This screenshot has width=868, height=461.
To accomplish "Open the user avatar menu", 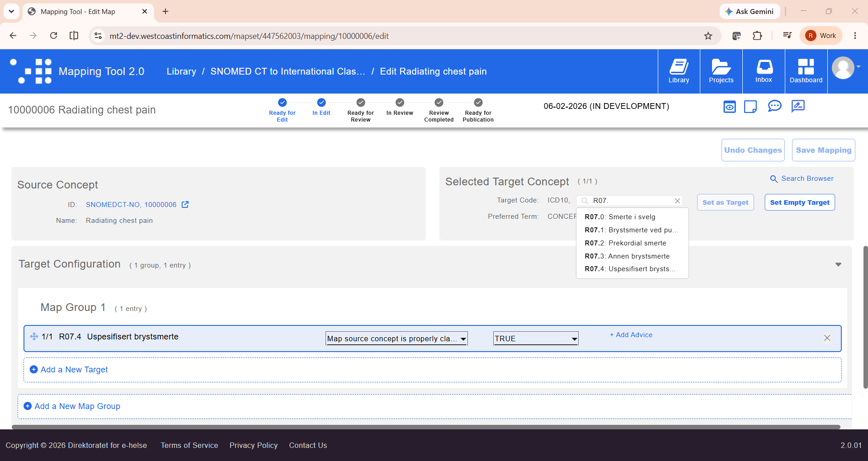I will coord(843,68).
